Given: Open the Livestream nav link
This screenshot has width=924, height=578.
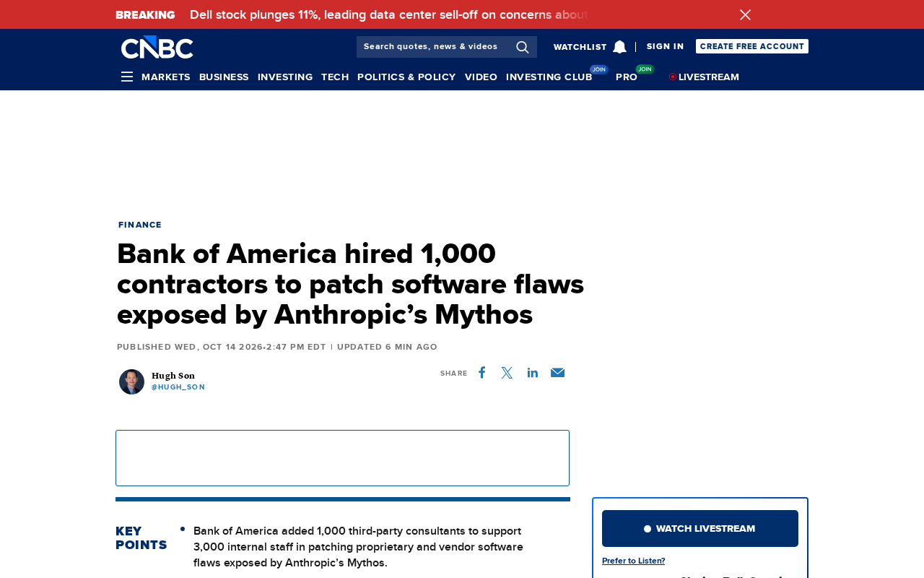Looking at the screenshot, I should [x=705, y=77].
